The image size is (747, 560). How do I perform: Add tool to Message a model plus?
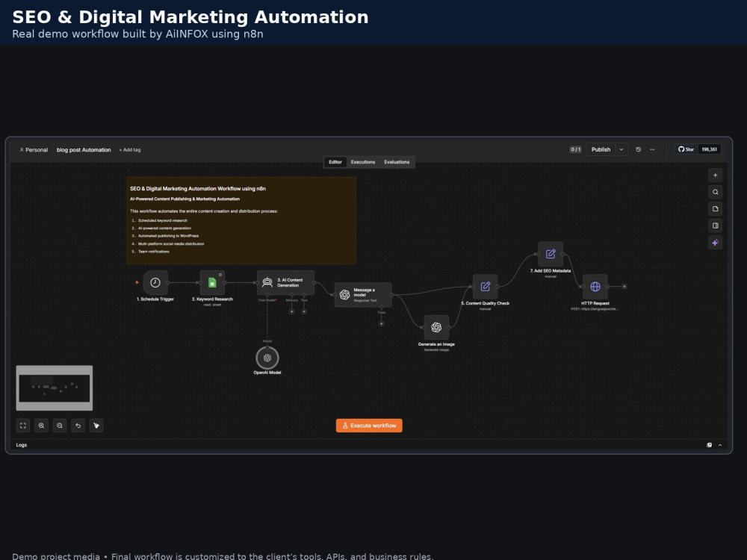coord(381,324)
